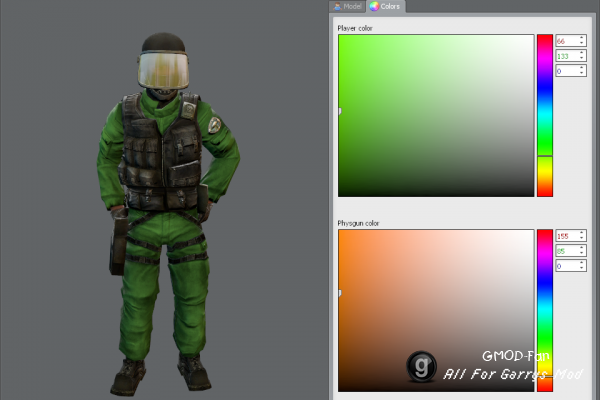Decrease Physgun color green value with down arrow
Image resolution: width=600 pixels, height=400 pixels.
tap(582, 253)
